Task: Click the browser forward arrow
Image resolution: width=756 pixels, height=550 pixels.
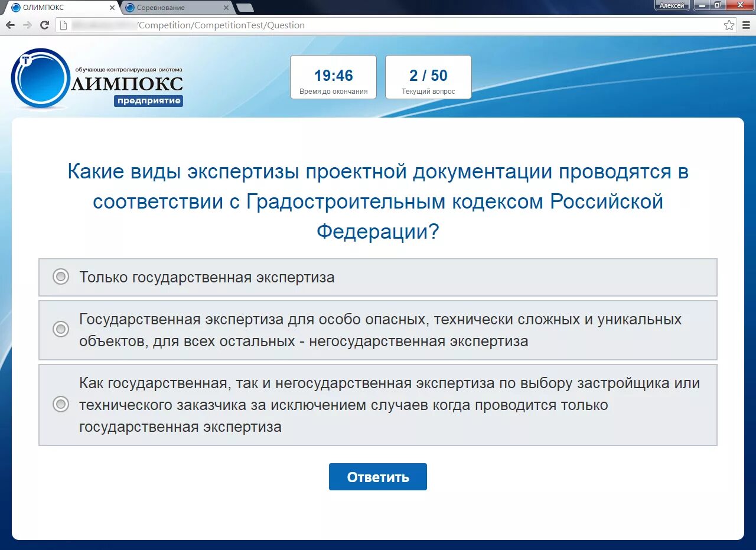Action: 27,25
